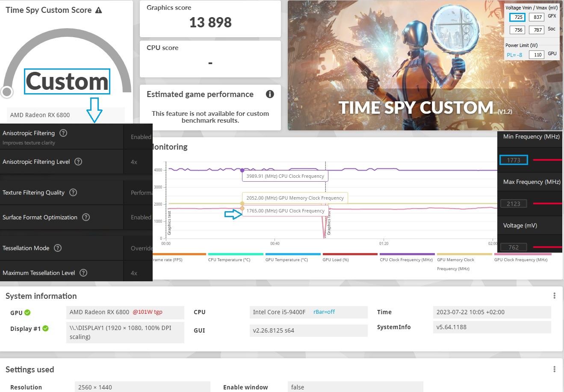The width and height of the screenshot is (564, 392).
Task: Toggle GPU Clock Frequency (MHz) legend series
Action: click(x=522, y=257)
